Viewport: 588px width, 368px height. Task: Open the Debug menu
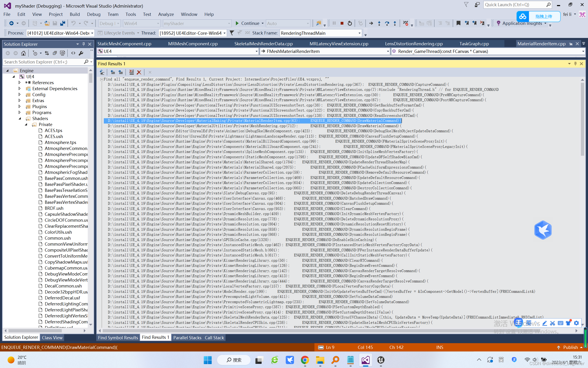[93, 14]
